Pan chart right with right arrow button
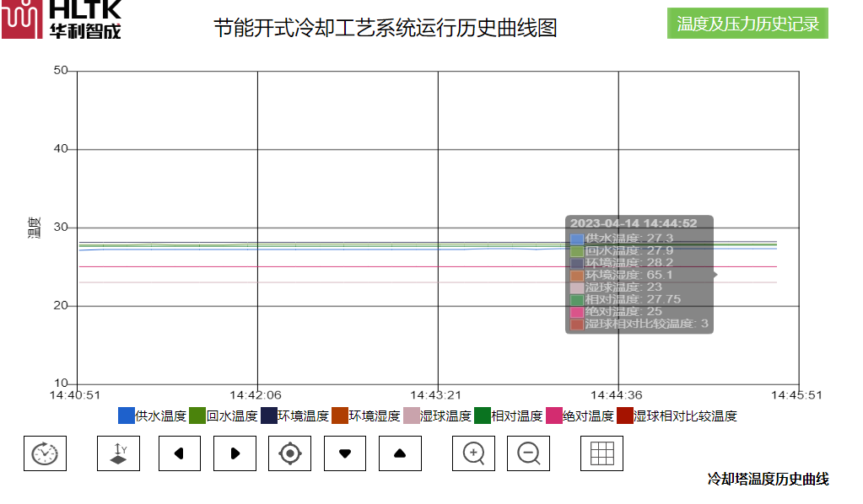 click(235, 453)
